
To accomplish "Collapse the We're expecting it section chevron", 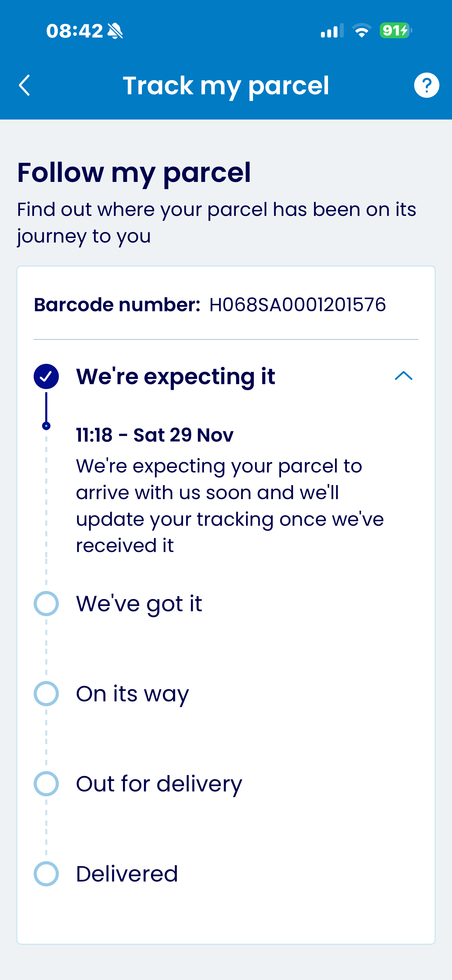I will coord(404,376).
